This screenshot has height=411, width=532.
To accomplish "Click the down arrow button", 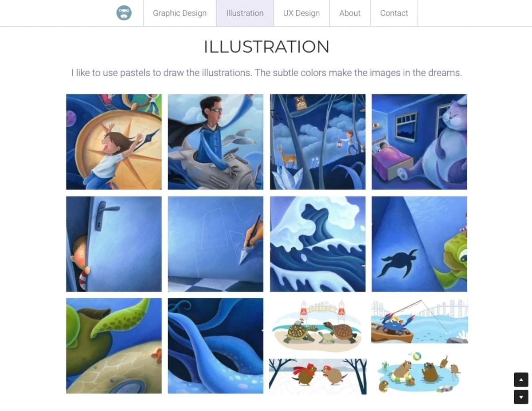I will (x=521, y=397).
